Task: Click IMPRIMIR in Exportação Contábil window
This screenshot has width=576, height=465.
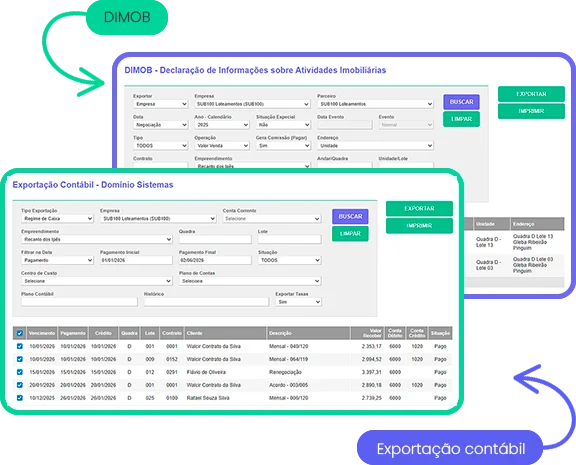Action: click(419, 226)
